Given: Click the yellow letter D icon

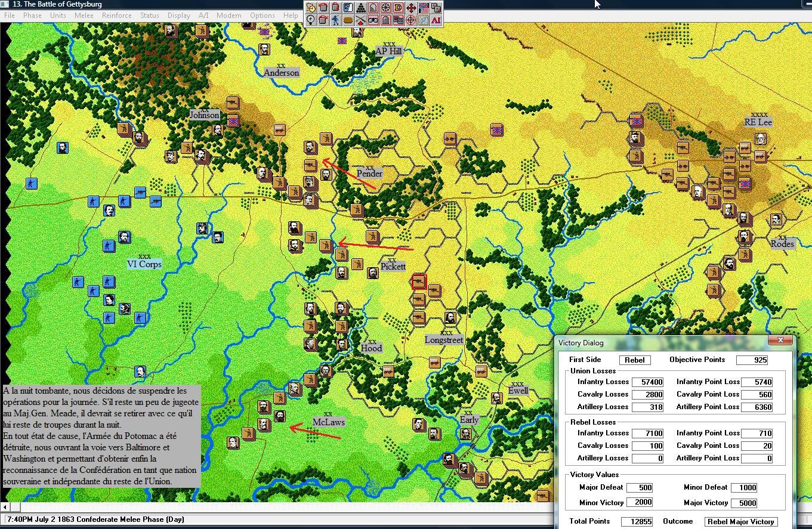Looking at the screenshot, I should click(x=399, y=8).
